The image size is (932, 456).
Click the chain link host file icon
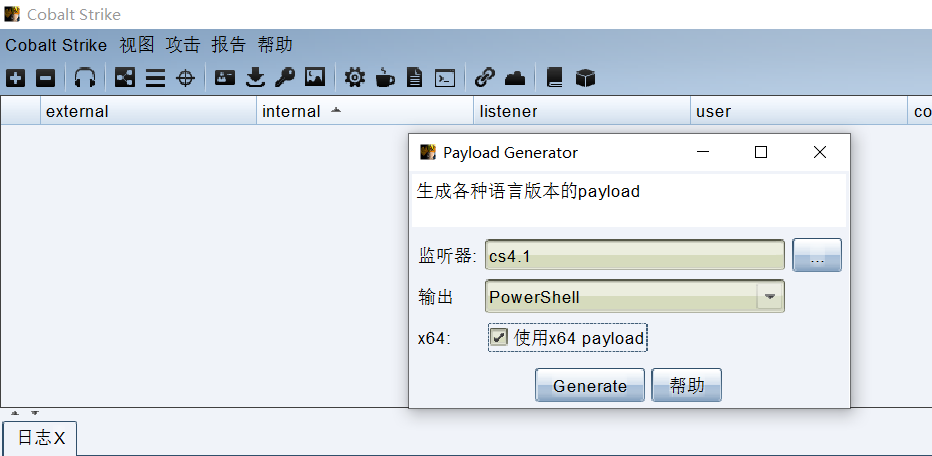pos(484,78)
